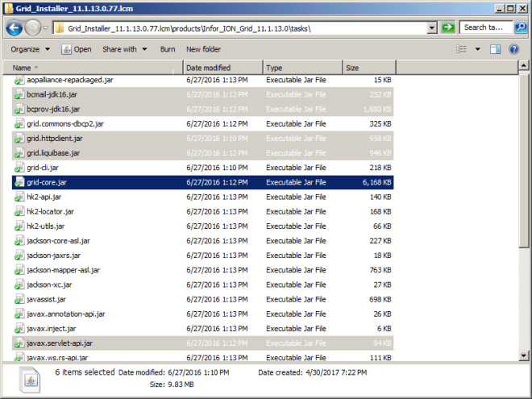Click the javassist.jar file icon
The image size is (532, 399).
(19, 299)
